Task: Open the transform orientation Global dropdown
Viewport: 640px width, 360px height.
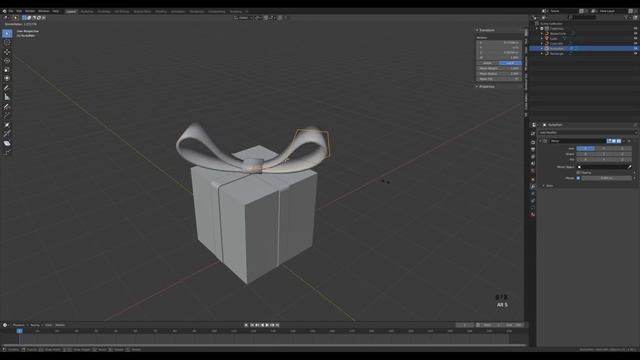Action: (x=244, y=18)
